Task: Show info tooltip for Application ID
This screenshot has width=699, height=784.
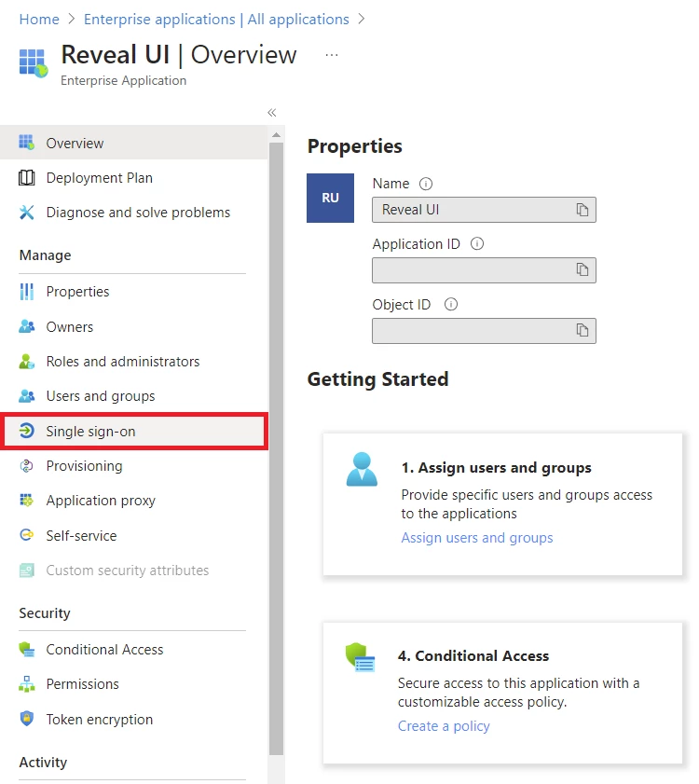Action: (x=477, y=243)
